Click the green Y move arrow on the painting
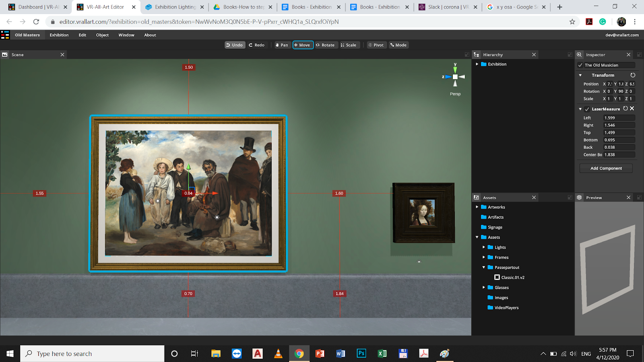 [x=188, y=167]
